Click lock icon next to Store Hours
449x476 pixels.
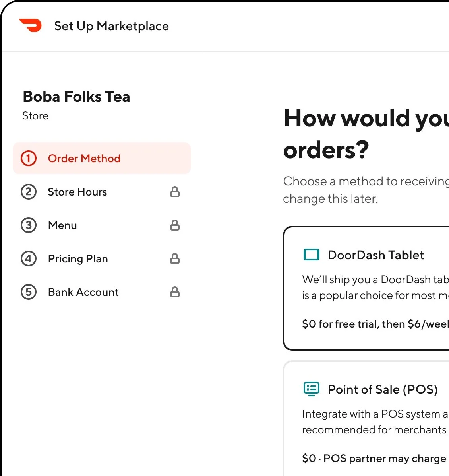point(175,192)
